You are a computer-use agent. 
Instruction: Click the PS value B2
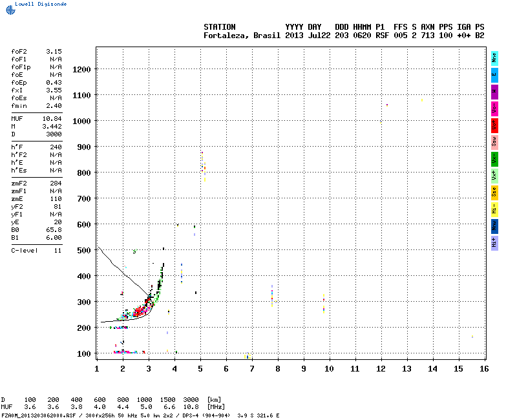click(x=480, y=36)
